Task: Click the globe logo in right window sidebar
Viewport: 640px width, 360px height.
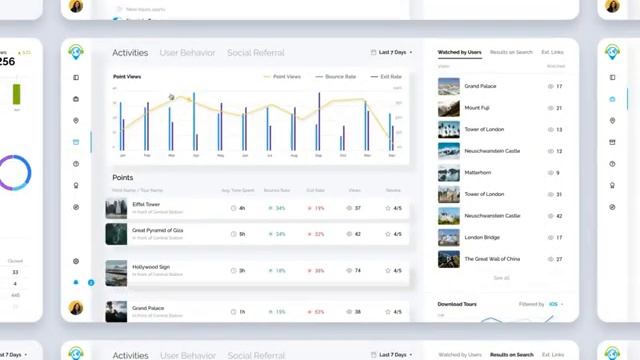Action: pyautogui.click(x=612, y=52)
